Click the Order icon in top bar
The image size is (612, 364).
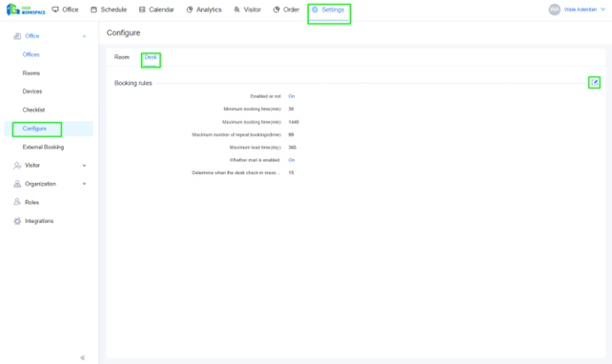click(276, 10)
